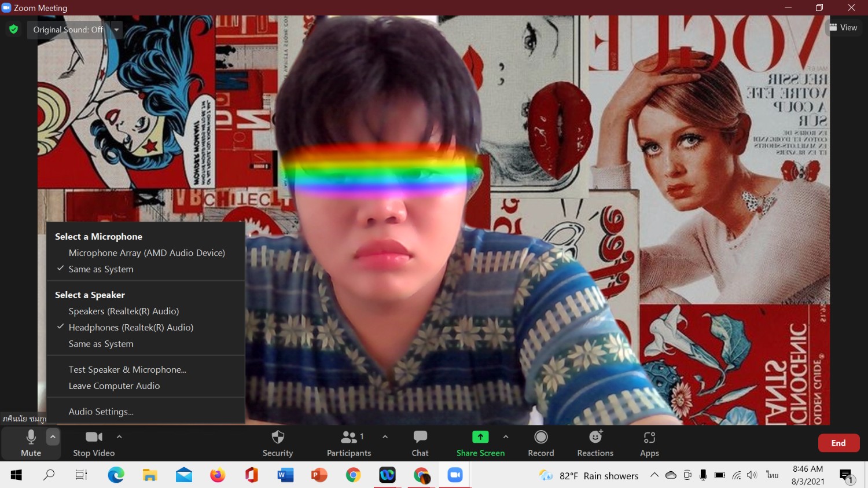The width and height of the screenshot is (868, 488).
Task: Open the Participants panel
Action: [x=349, y=443]
